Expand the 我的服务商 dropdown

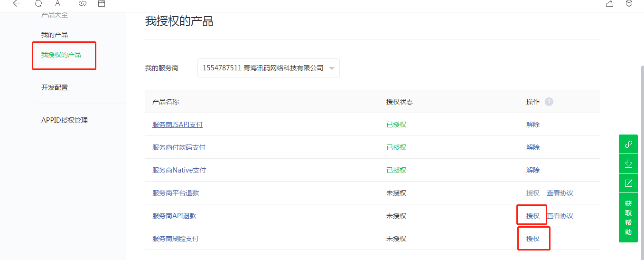[x=269, y=68]
